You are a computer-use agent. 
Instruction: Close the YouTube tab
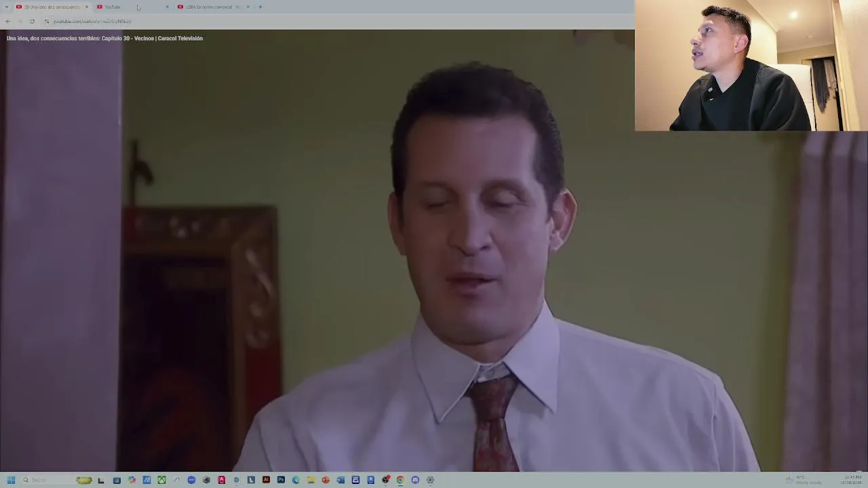[167, 7]
